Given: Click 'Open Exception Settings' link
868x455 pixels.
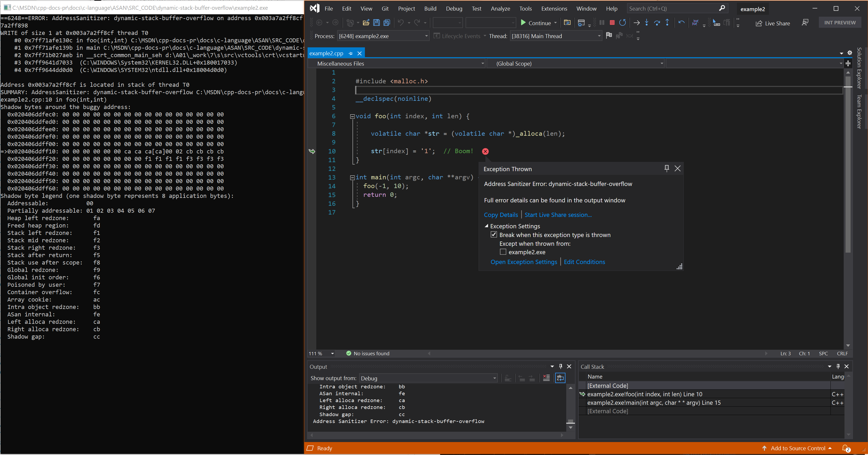Looking at the screenshot, I should pyautogui.click(x=523, y=262).
